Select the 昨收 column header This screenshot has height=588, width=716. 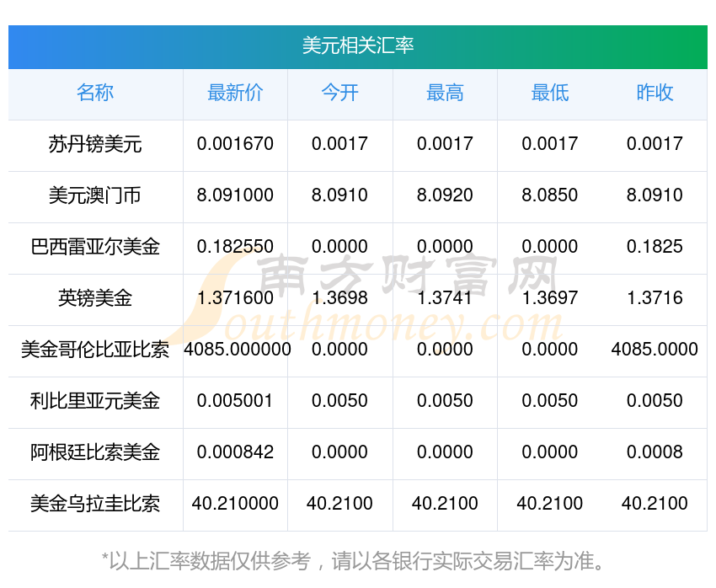tap(655, 93)
